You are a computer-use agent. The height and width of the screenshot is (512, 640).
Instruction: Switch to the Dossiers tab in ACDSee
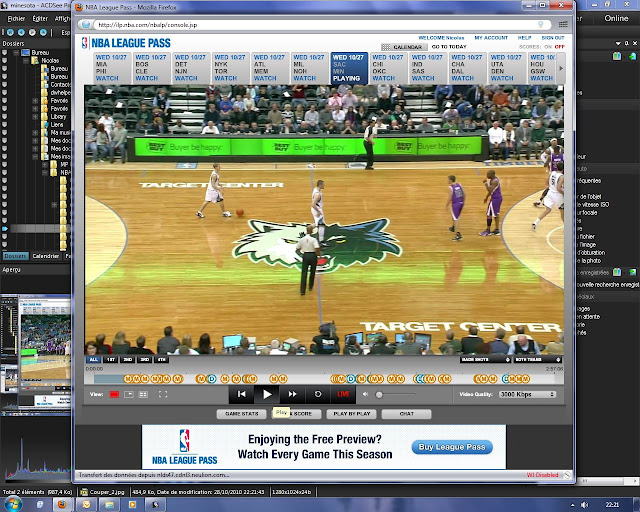16,256
